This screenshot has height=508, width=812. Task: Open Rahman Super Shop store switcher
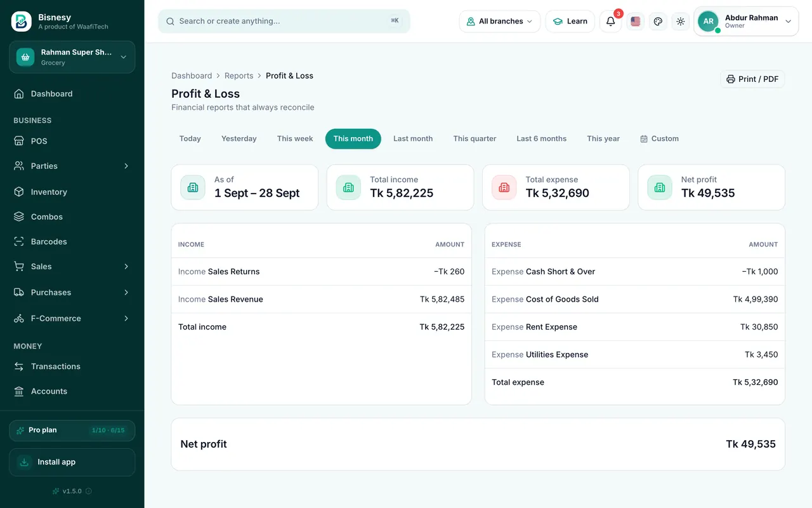point(72,57)
